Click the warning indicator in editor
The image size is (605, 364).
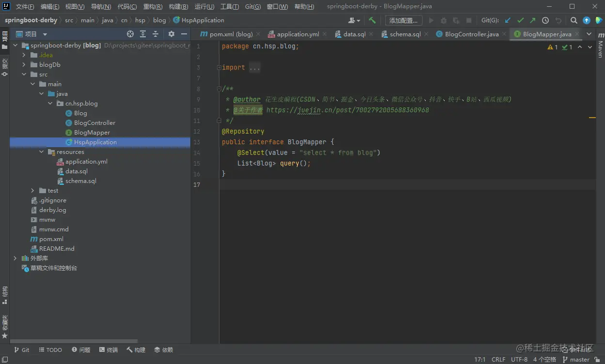(x=553, y=47)
